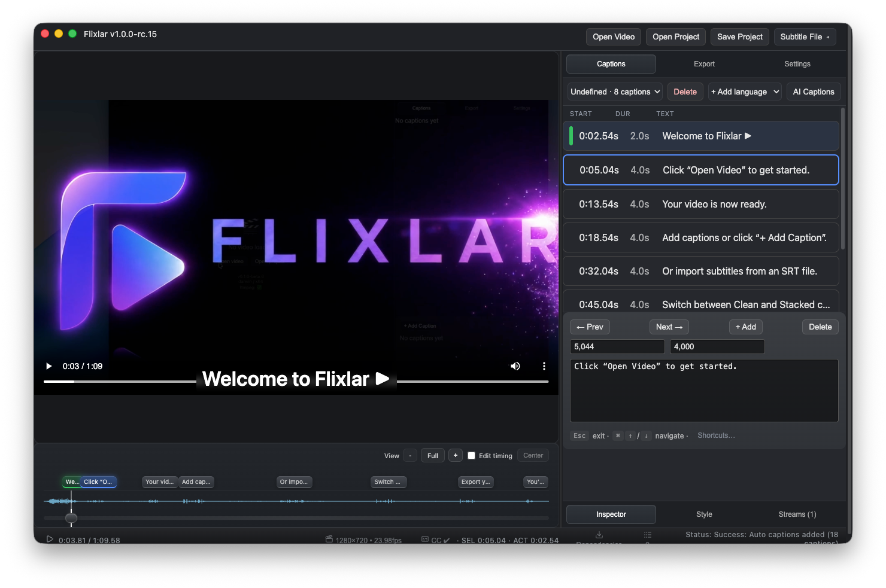Click the CC captions icon in the status bar
The image size is (886, 588).
pyautogui.click(x=425, y=539)
